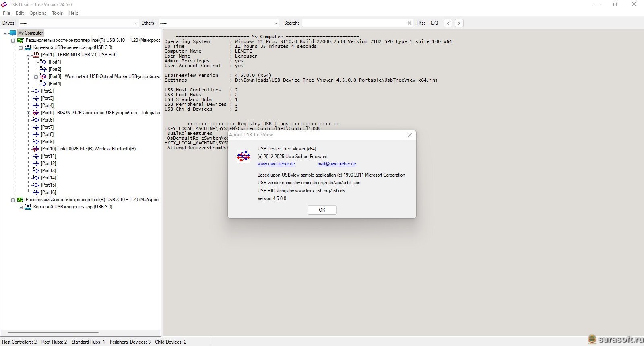Click 'Root Hubs: 2' in status bar
The height and width of the screenshot is (346, 644).
(54, 342)
